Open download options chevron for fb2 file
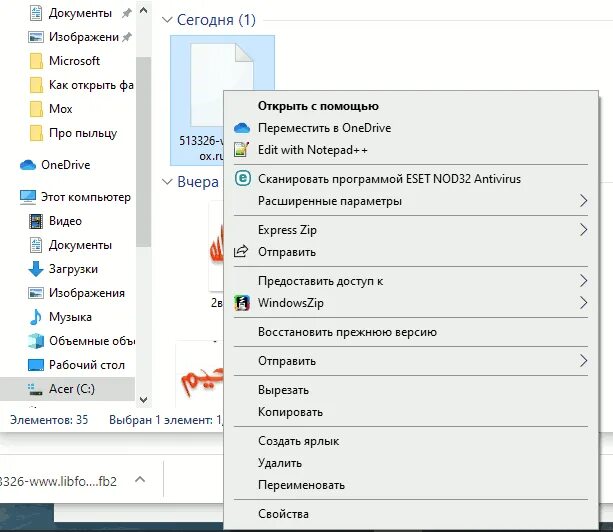613x532 pixels. 140,480
